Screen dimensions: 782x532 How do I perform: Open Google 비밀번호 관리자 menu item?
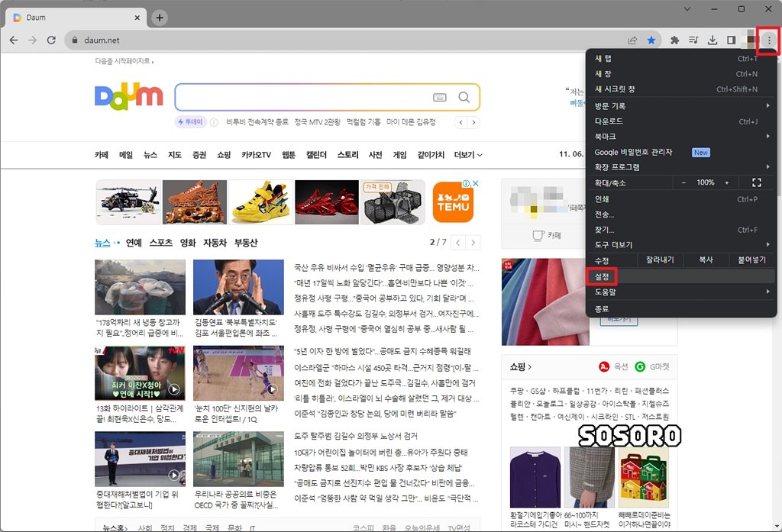click(x=680, y=152)
